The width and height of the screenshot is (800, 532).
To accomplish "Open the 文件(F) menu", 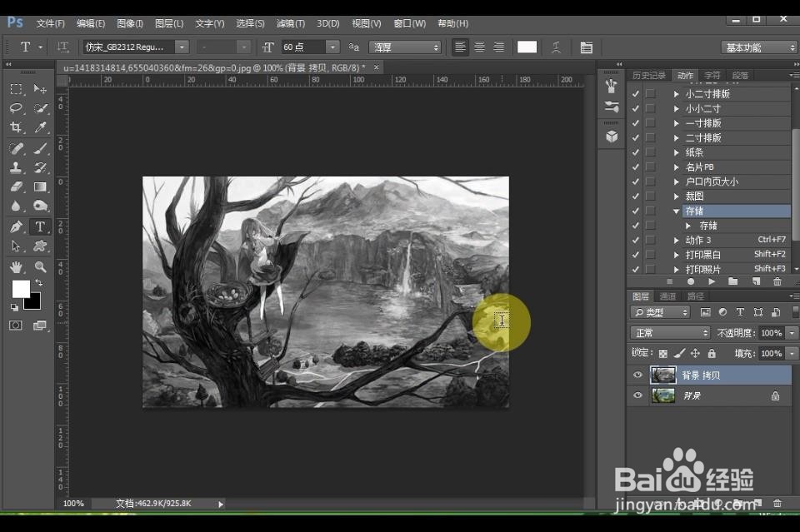I will pos(51,23).
